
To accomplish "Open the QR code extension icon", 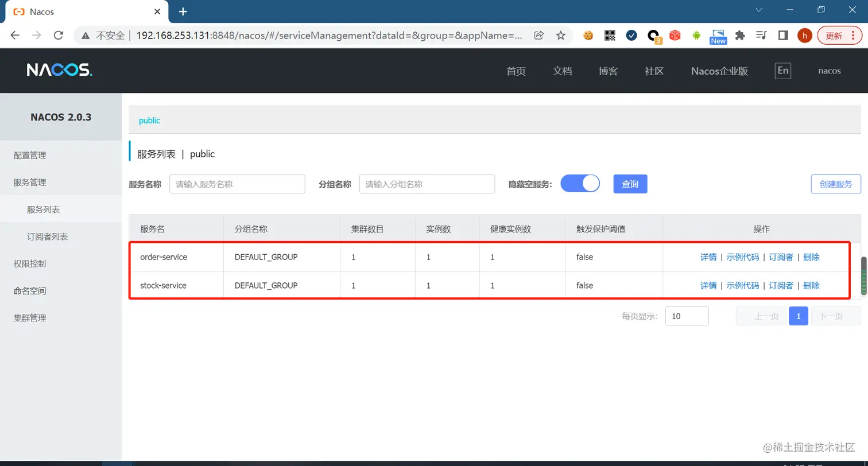I will click(610, 36).
